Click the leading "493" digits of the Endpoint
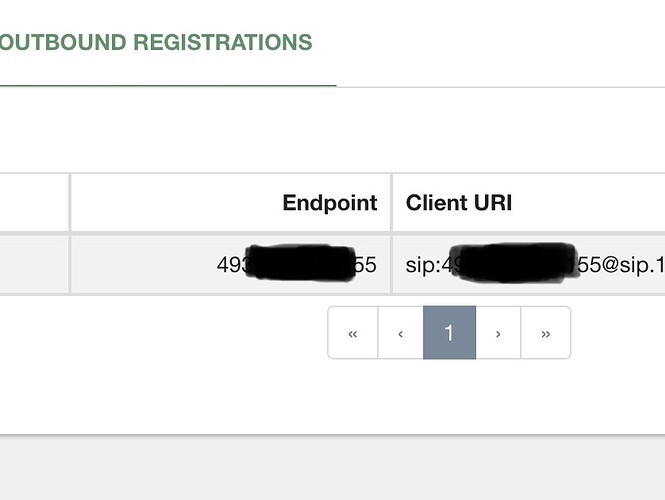The height and width of the screenshot is (500, 665). [230, 266]
